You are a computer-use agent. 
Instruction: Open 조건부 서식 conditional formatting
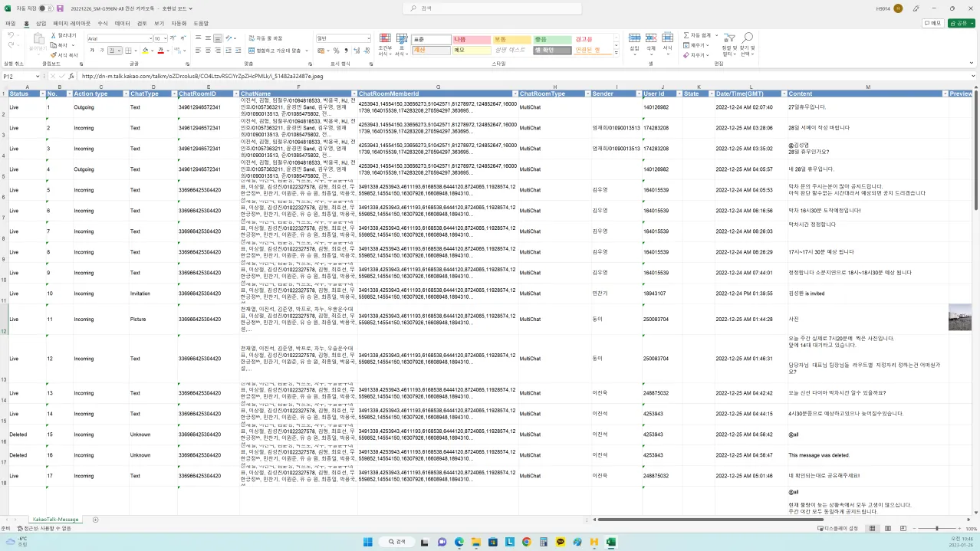coord(384,44)
